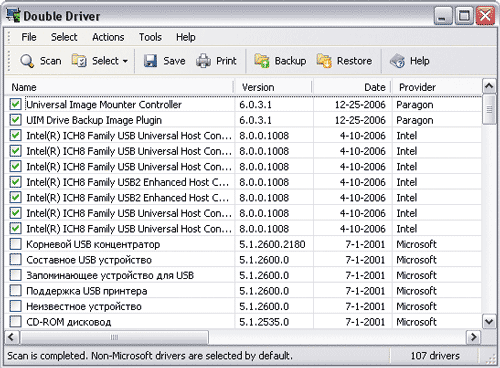Open the Select dropdown arrow in toolbar

[125, 61]
